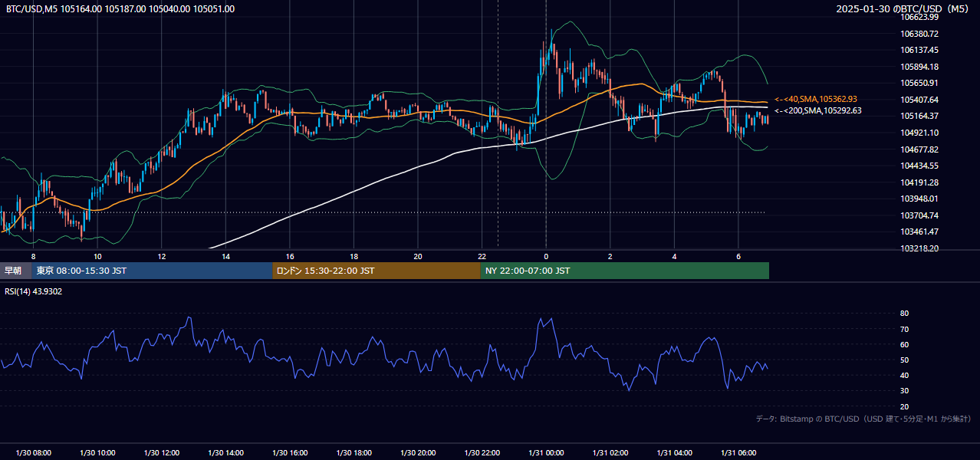Click RSI axis level 80
Viewport: 980px width, 460px height.
(x=904, y=314)
